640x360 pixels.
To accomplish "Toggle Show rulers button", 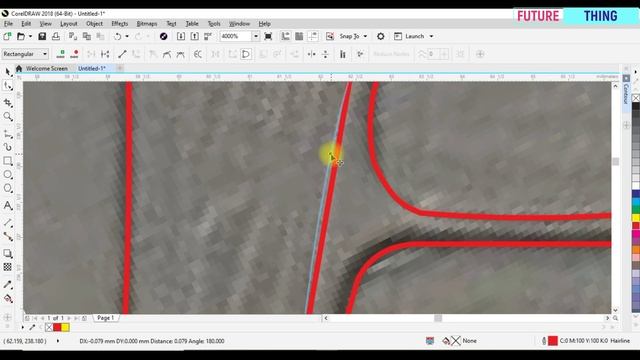I will pos(285,36).
